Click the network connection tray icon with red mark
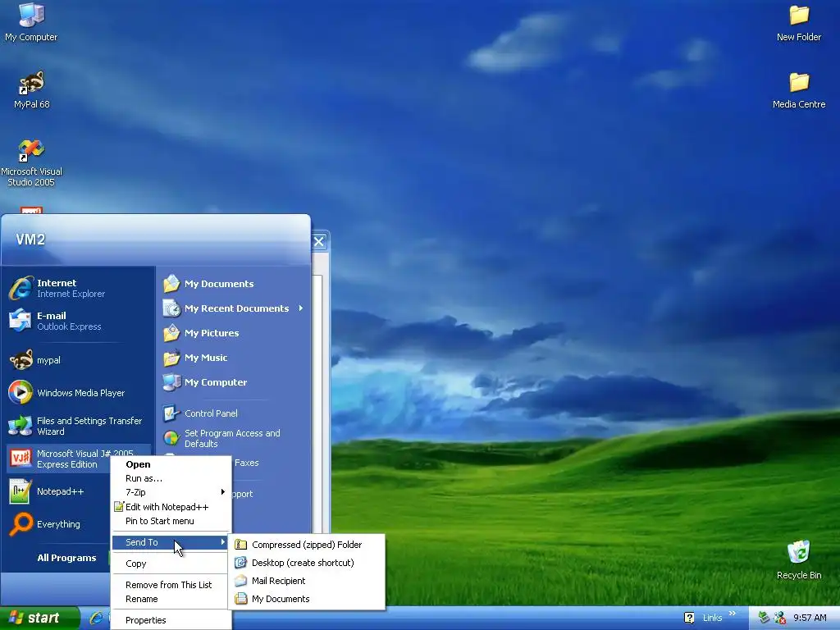The width and height of the screenshot is (840, 630). pos(780,618)
